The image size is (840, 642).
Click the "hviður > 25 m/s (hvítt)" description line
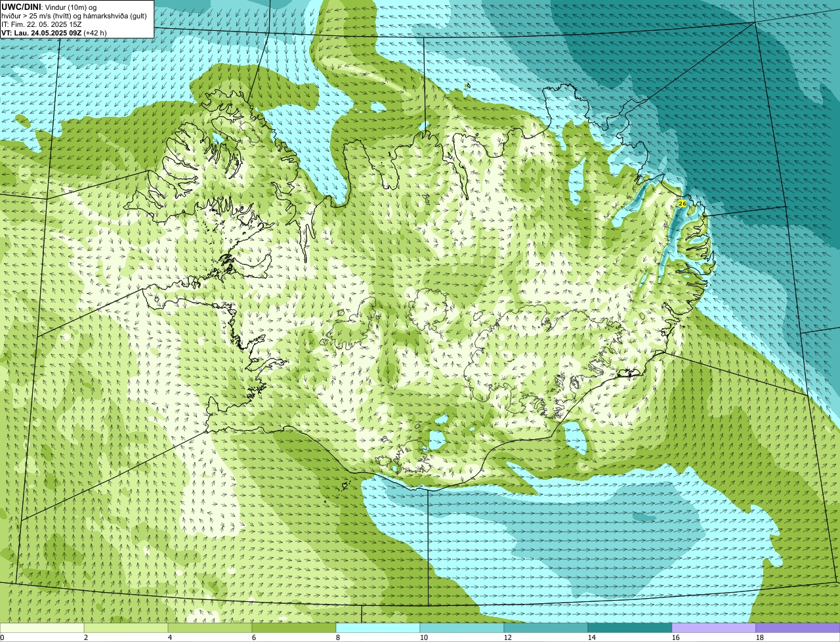[74, 15]
